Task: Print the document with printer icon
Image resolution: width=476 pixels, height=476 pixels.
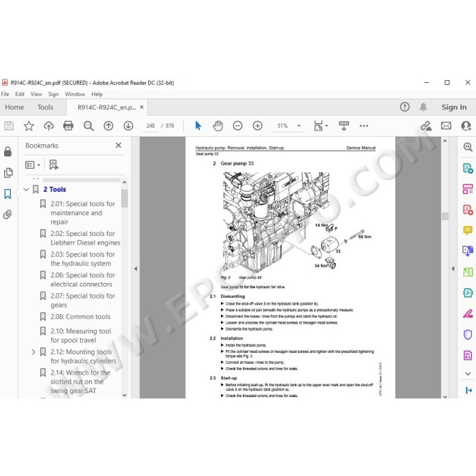Action: coord(68,126)
